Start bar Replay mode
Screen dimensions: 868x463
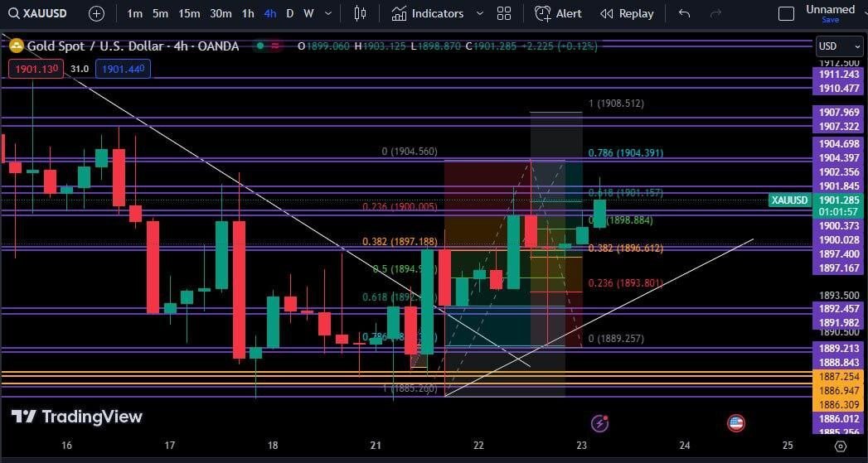pyautogui.click(x=627, y=13)
